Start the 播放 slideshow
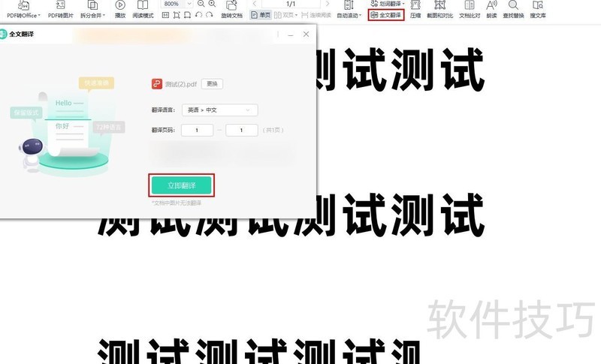Screen dimensions: 601x364 tap(120, 10)
